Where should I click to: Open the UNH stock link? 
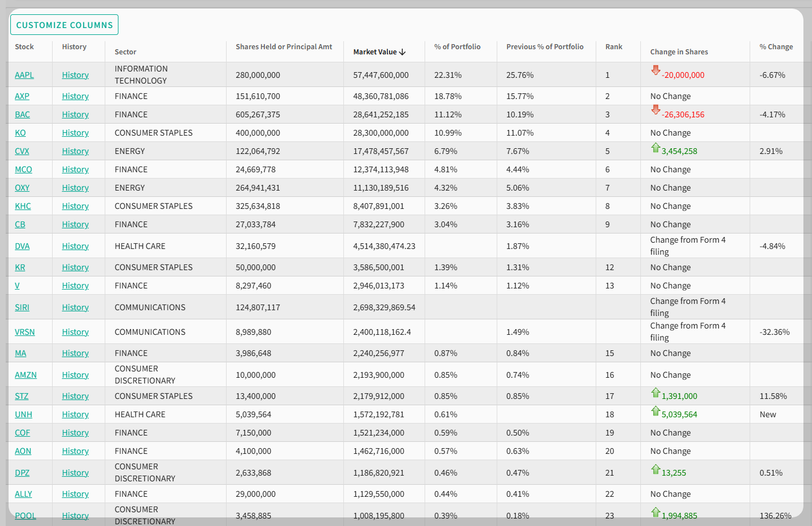[23, 414]
